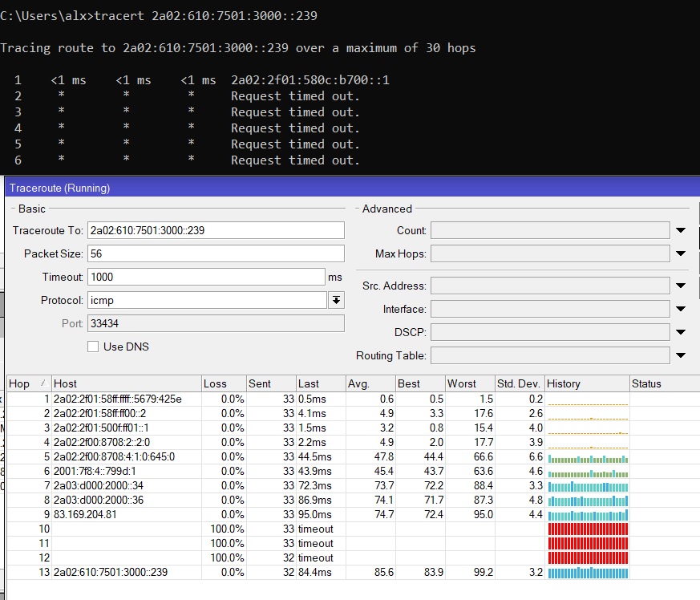Click the Traceroute To address field
Screen dimensions: 700x600
216,230
